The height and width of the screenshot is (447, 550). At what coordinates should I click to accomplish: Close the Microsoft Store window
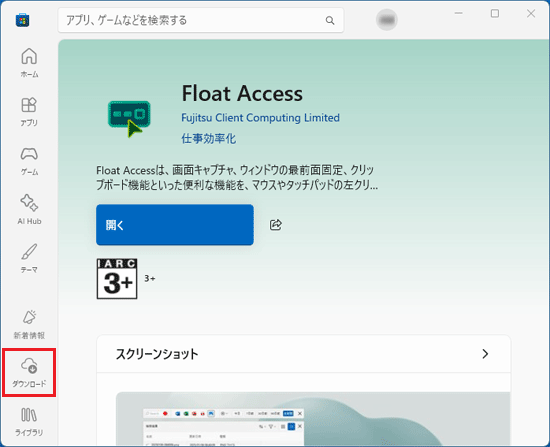pos(531,13)
